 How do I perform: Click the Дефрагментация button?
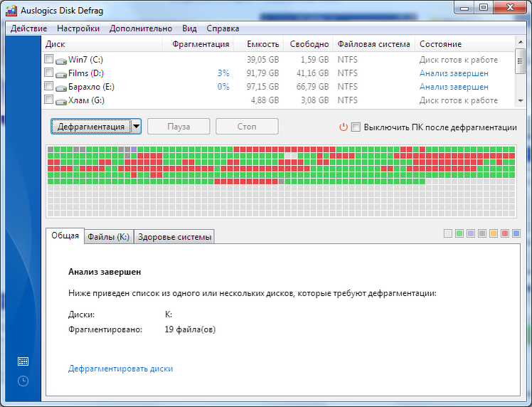click(91, 127)
